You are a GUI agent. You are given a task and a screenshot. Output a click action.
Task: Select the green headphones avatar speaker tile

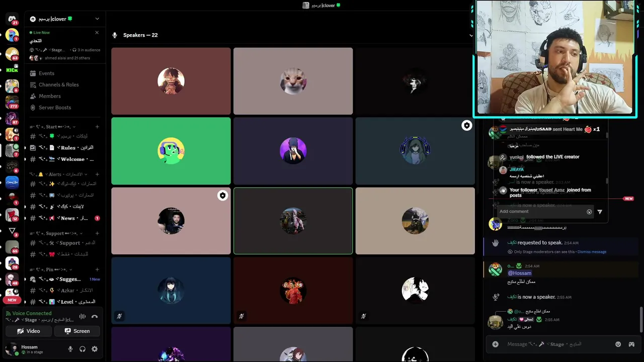pyautogui.click(x=171, y=151)
